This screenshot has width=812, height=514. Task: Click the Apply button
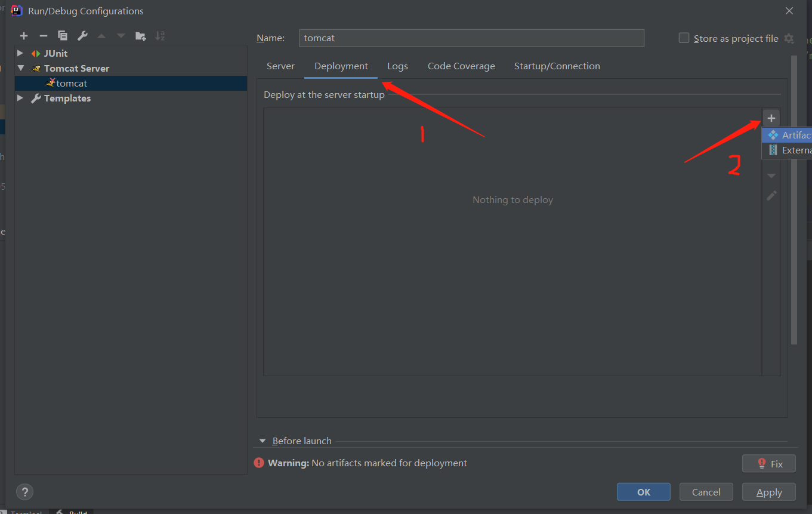pyautogui.click(x=769, y=493)
